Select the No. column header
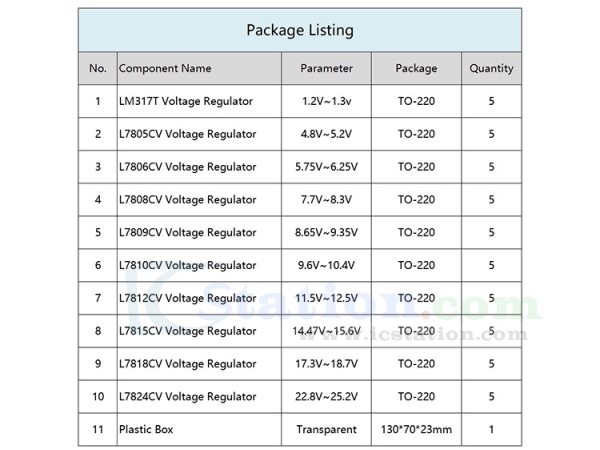 tap(98, 68)
